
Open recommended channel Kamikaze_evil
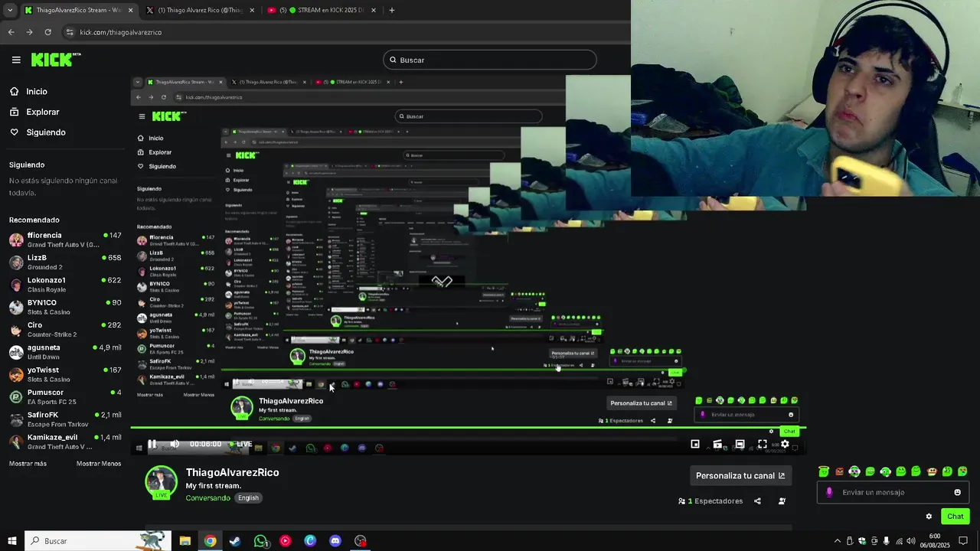coord(65,442)
